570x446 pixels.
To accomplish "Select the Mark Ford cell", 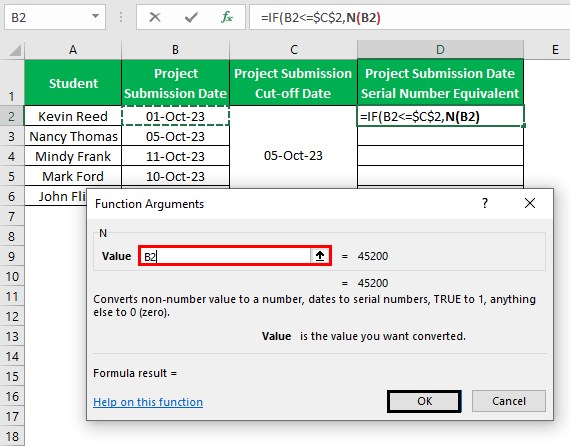I will pyautogui.click(x=73, y=176).
